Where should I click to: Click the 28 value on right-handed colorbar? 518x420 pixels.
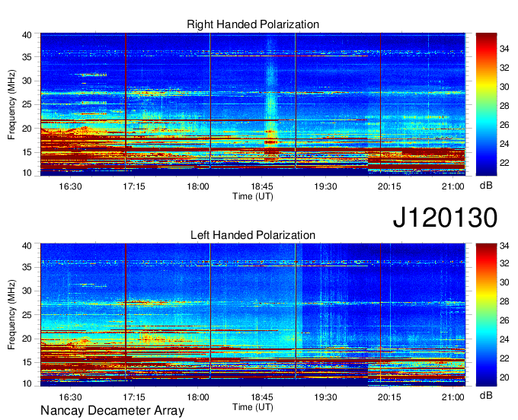click(504, 106)
